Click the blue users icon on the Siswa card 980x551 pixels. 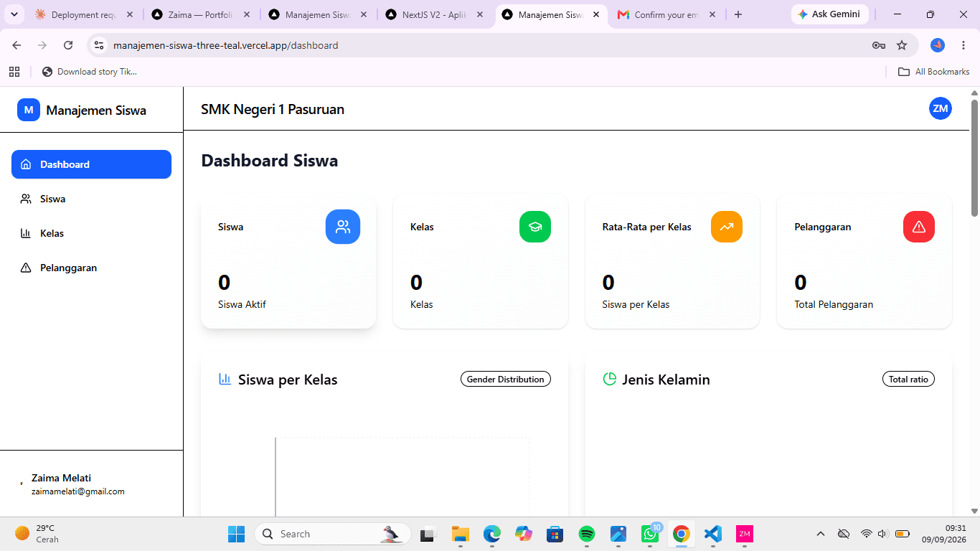pyautogui.click(x=343, y=227)
